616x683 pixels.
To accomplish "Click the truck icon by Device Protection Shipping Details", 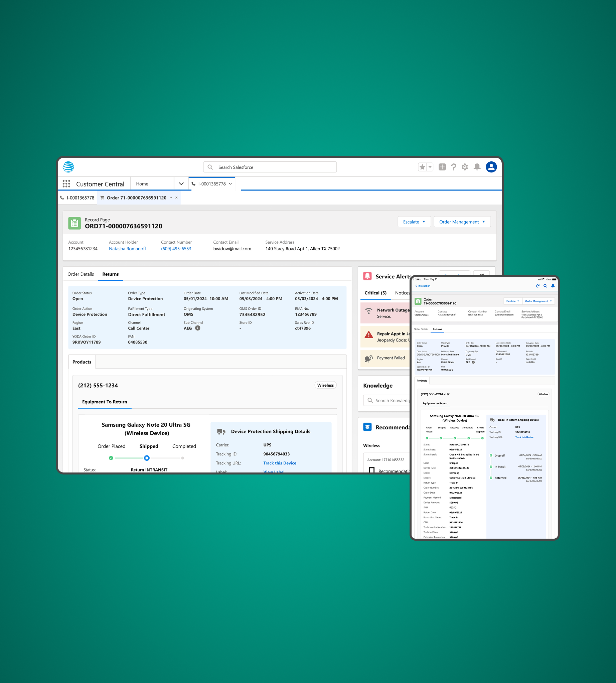I will pos(221,432).
